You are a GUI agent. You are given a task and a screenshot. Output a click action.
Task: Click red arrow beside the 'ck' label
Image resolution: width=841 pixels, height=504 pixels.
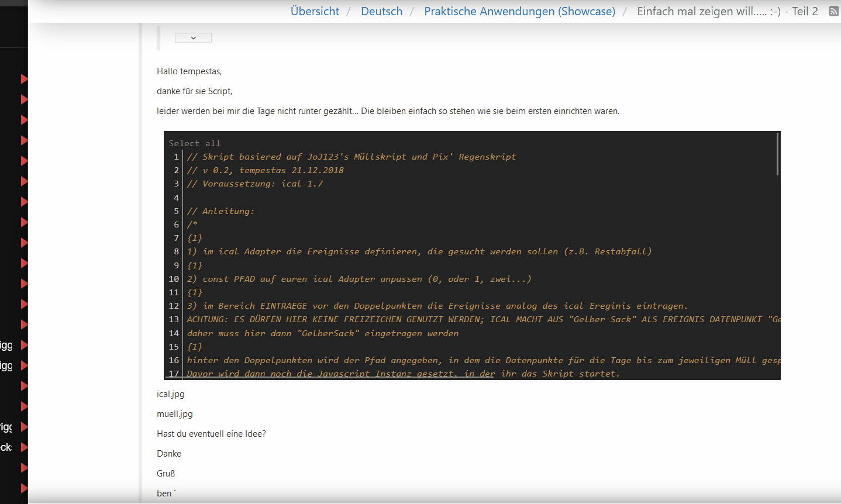tap(24, 447)
